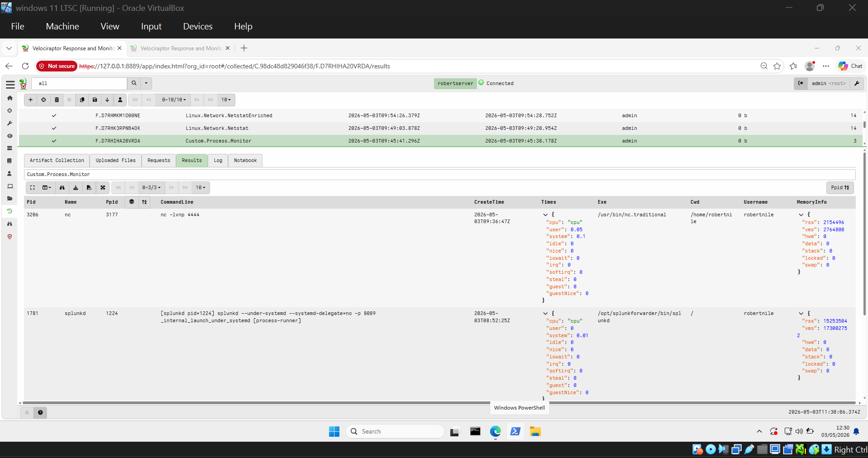Open Windows PowerShell from taskbar
Screen dimensions: 868x458
tap(515, 432)
